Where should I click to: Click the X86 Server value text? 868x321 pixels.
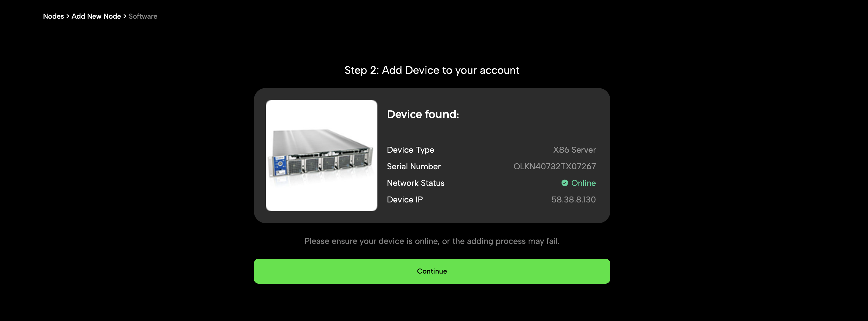click(x=574, y=150)
